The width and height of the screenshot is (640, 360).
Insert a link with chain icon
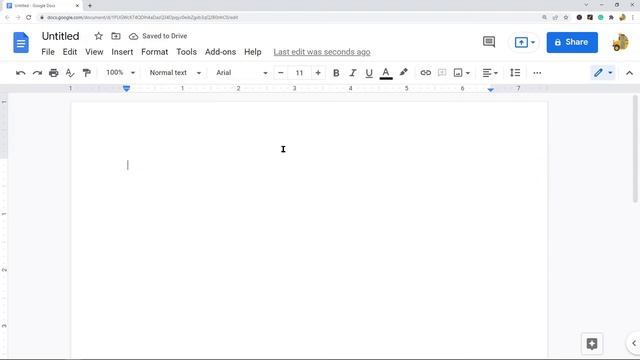(425, 73)
